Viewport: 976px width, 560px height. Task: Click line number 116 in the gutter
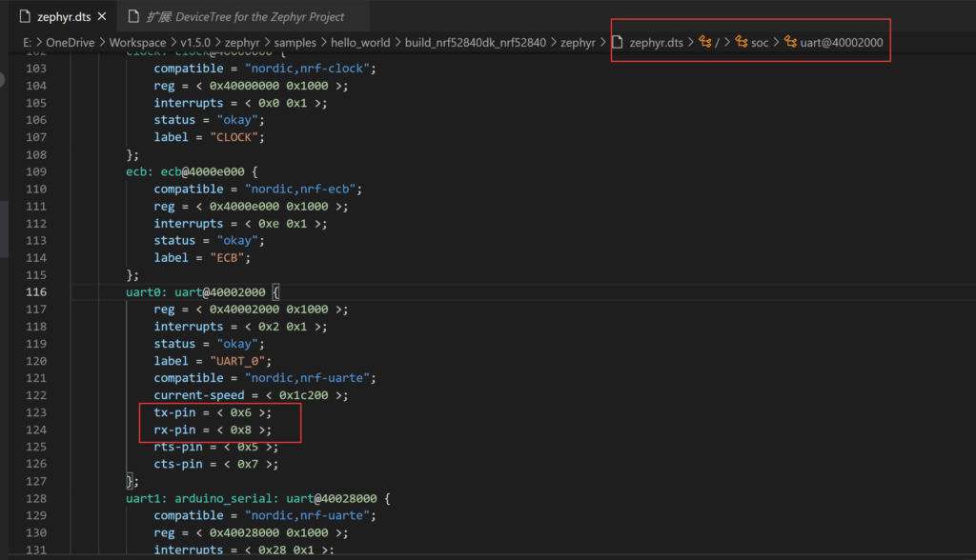(x=36, y=291)
